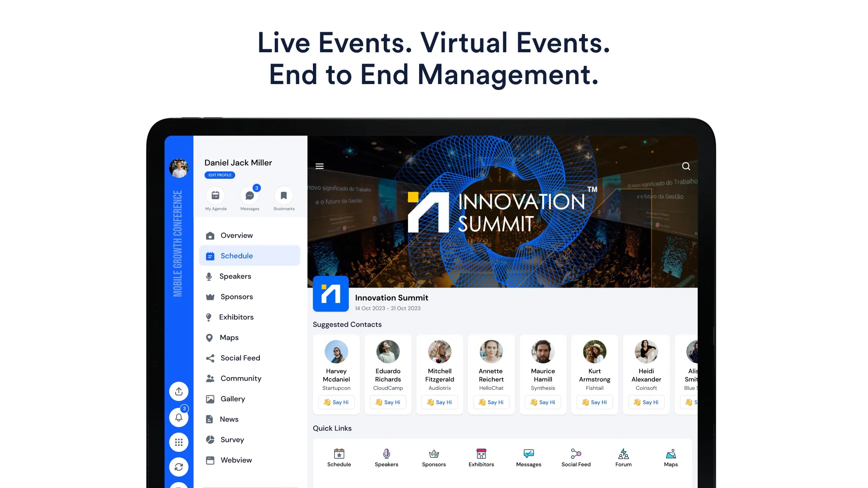The height and width of the screenshot is (488, 868).
Task: Click the share upload icon in blue sidebar
Action: pos(179,391)
